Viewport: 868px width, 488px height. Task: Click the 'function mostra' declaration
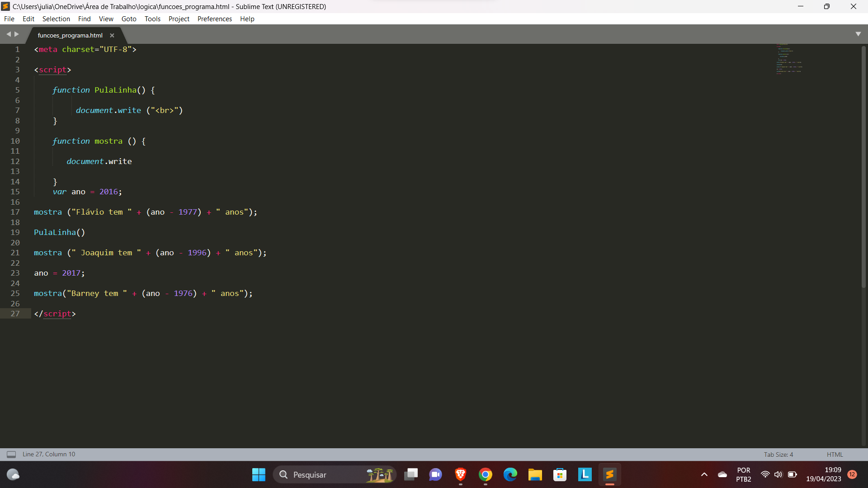point(99,141)
